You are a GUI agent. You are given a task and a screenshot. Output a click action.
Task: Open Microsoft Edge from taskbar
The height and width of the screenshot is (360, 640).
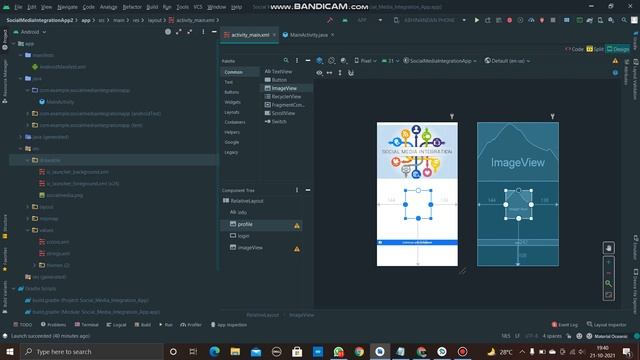click(214, 351)
